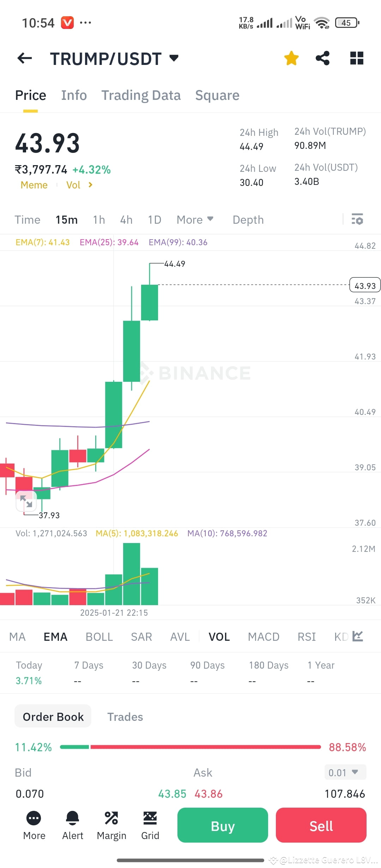Open the More options circle icon

(x=34, y=819)
